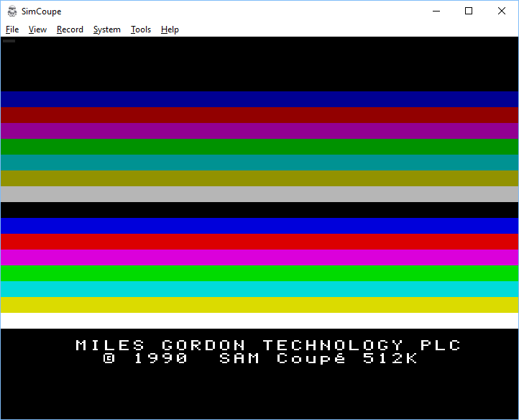Click the white stripe above the copyright text
The width and height of the screenshot is (519, 420).
coord(259,321)
